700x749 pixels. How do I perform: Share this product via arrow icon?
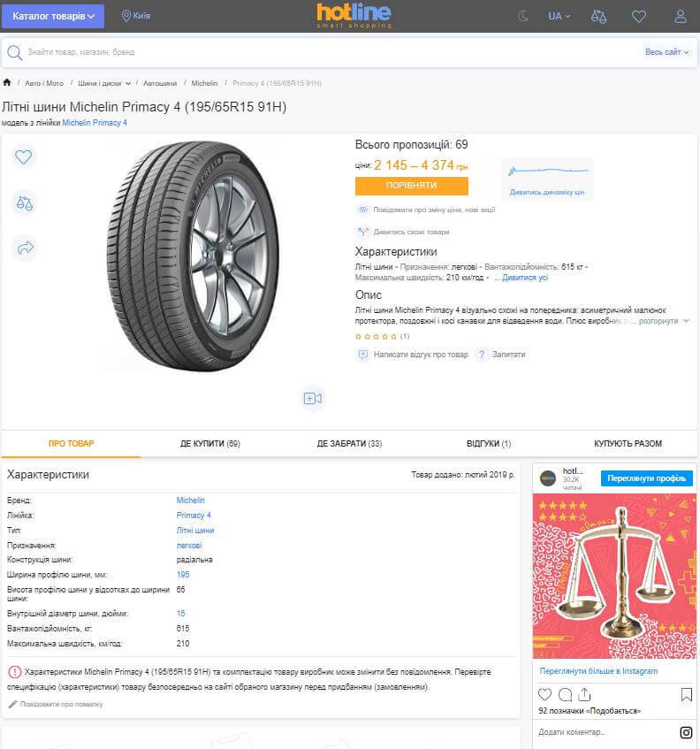point(24,248)
